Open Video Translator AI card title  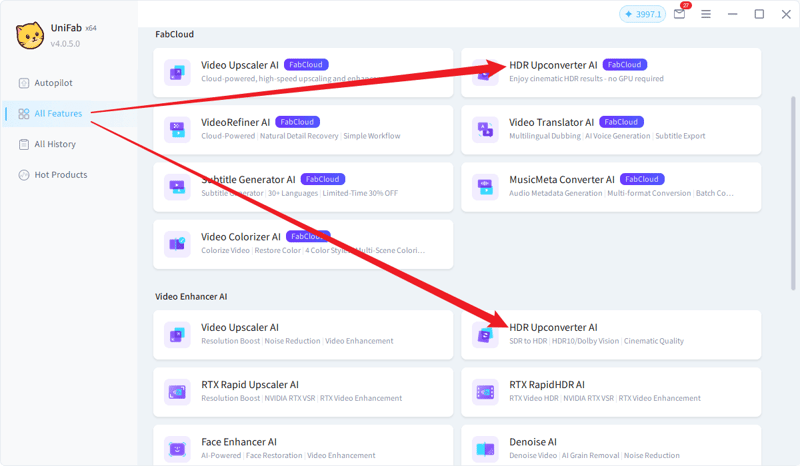point(552,122)
